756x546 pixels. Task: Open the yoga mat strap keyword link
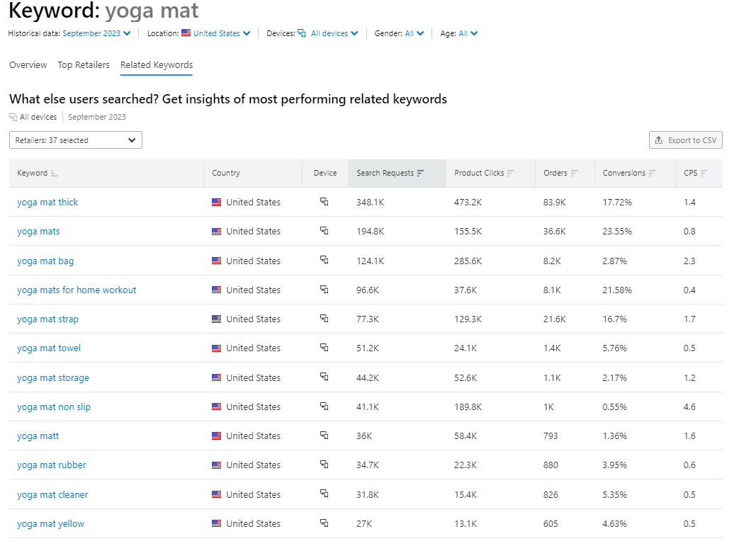47,319
